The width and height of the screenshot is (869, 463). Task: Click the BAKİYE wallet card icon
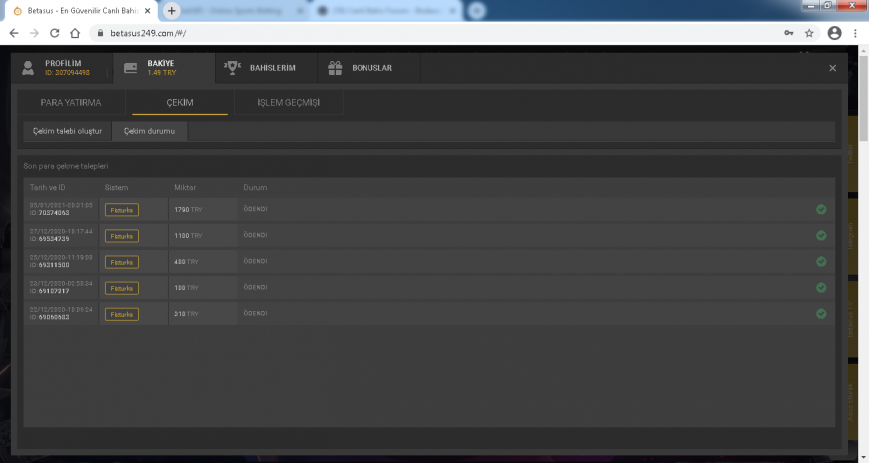pyautogui.click(x=130, y=68)
